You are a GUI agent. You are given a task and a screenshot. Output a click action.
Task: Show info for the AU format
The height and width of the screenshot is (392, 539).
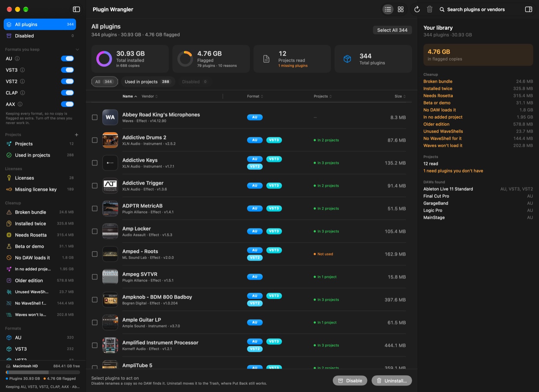tap(17, 59)
